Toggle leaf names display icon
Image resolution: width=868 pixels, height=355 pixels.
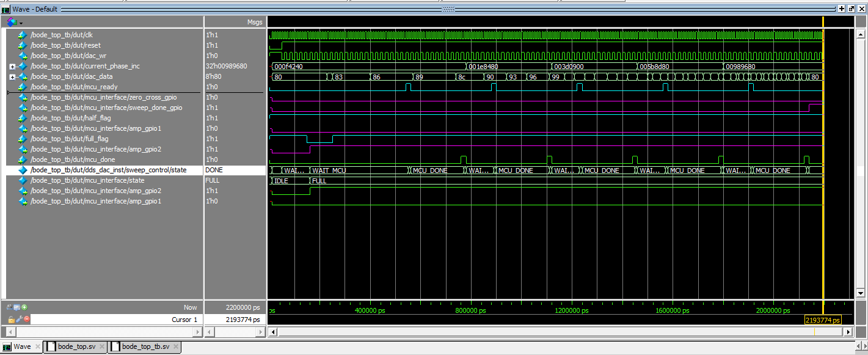9,307
